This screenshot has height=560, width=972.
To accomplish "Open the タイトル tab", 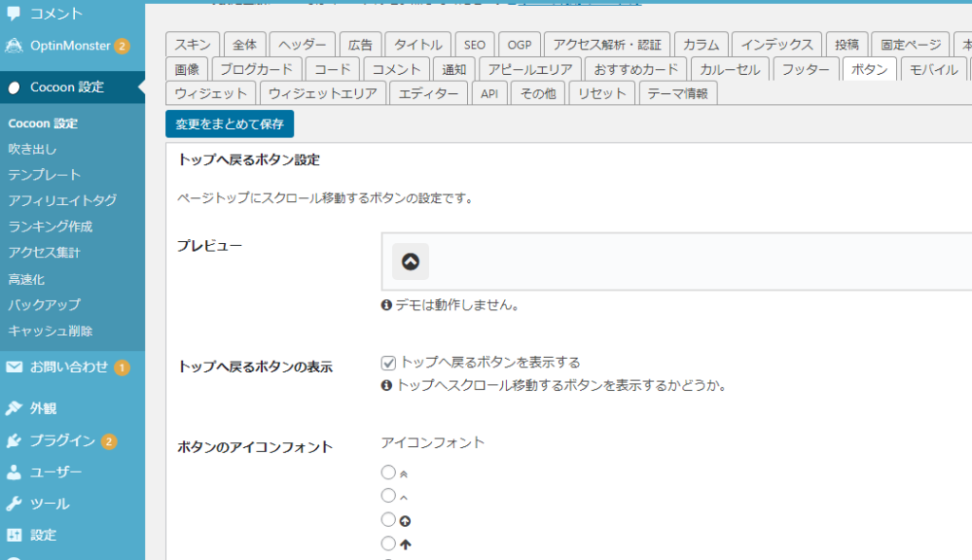I will (x=418, y=45).
